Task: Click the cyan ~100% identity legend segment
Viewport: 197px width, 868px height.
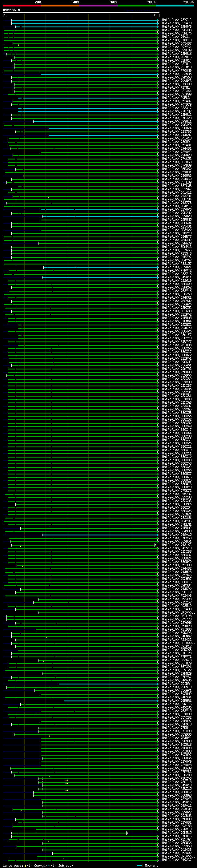Action: click(175, 6)
